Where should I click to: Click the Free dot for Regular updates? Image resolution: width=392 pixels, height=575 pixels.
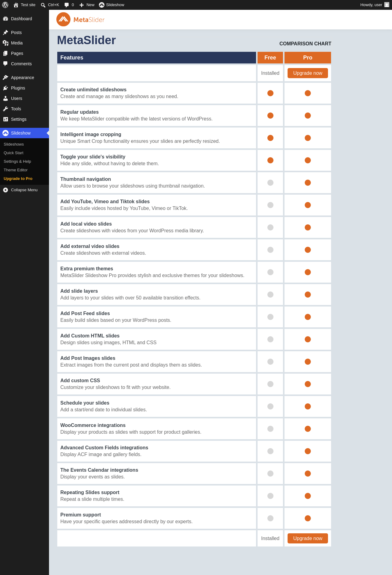coord(270,116)
